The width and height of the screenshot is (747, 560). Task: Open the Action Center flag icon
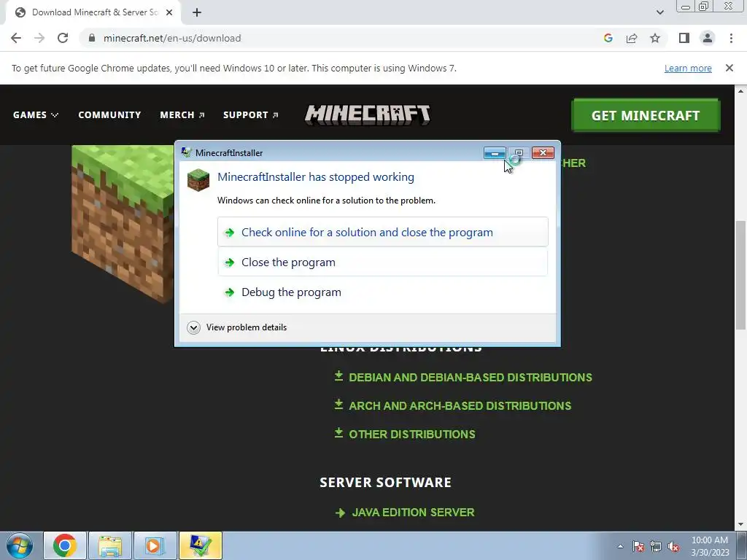click(x=638, y=546)
